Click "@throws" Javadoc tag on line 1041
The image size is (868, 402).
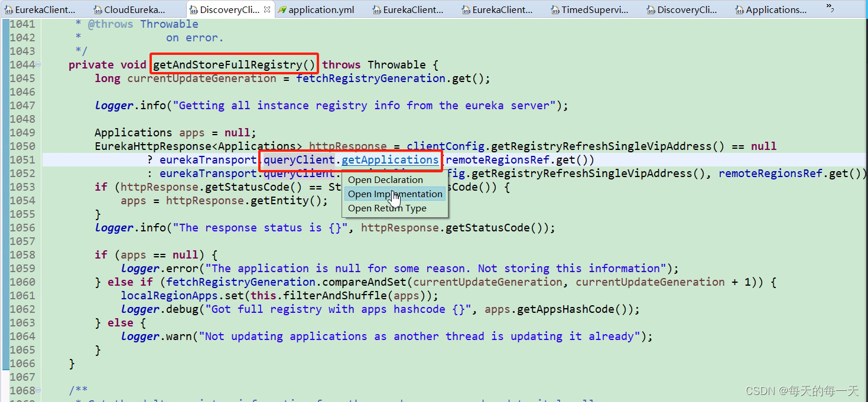tap(110, 24)
